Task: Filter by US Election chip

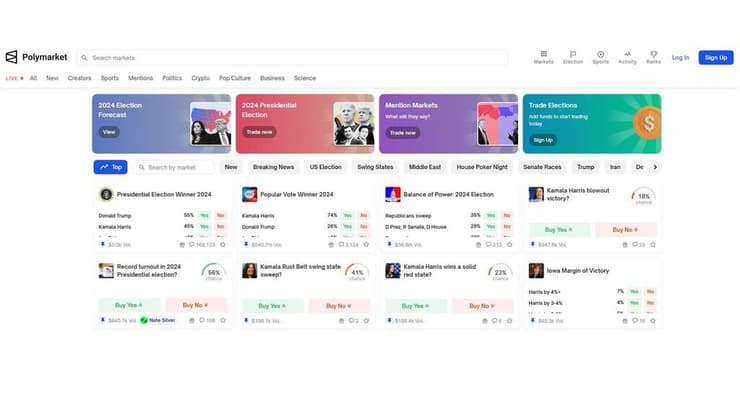Action: (x=326, y=167)
